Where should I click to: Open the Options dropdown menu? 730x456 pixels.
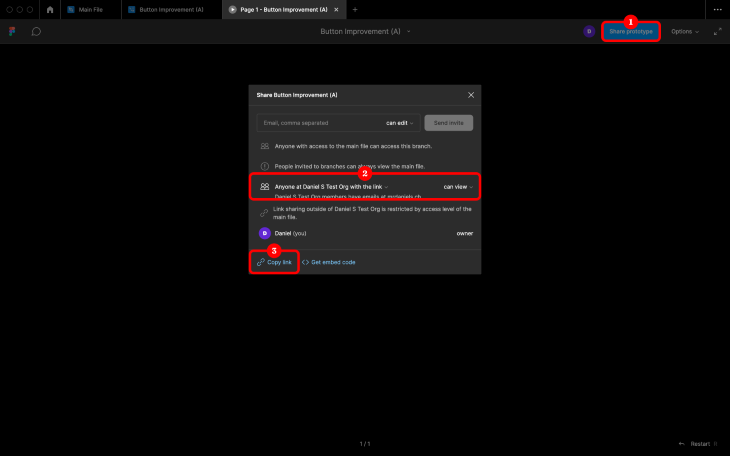click(684, 32)
